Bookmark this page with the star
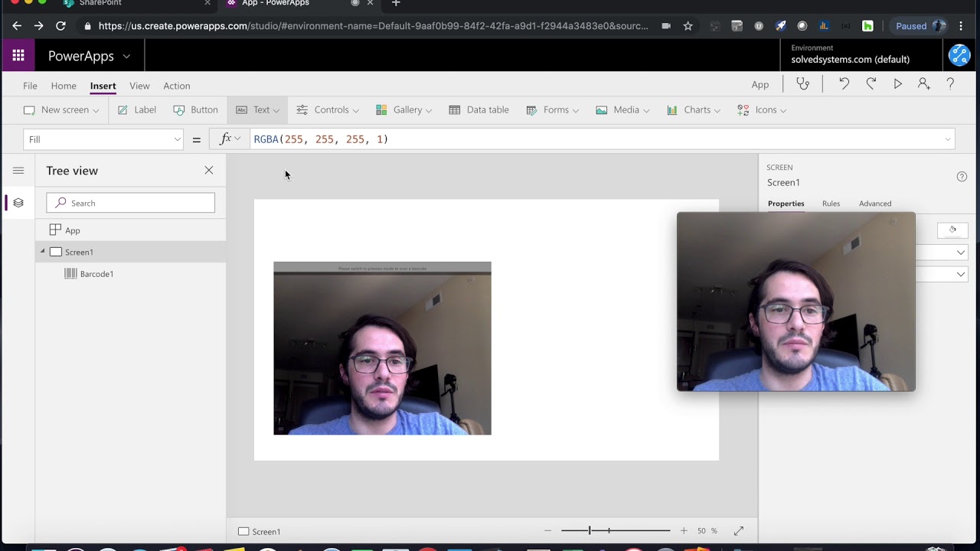 point(688,26)
